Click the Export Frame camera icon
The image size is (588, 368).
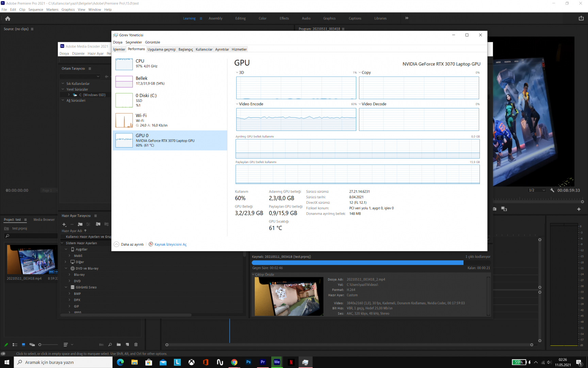[x=494, y=209]
